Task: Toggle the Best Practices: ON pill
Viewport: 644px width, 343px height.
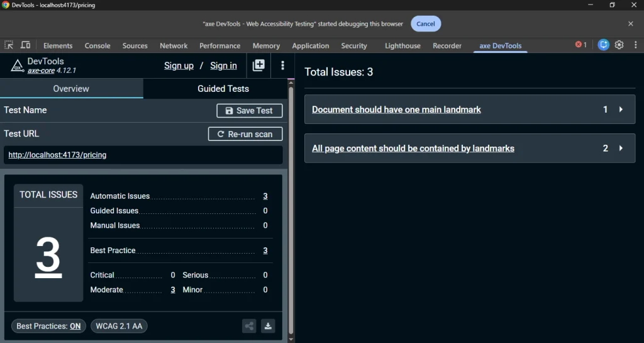Action: point(48,326)
